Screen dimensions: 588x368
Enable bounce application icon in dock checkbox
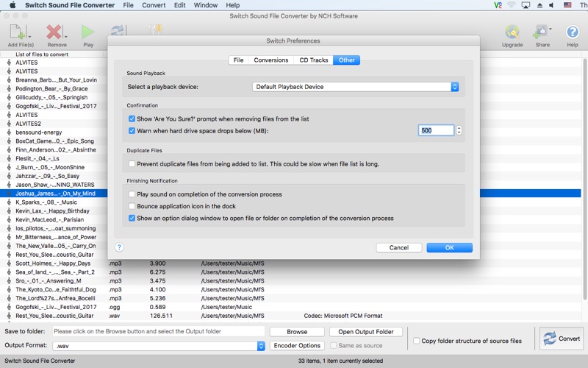click(x=132, y=206)
